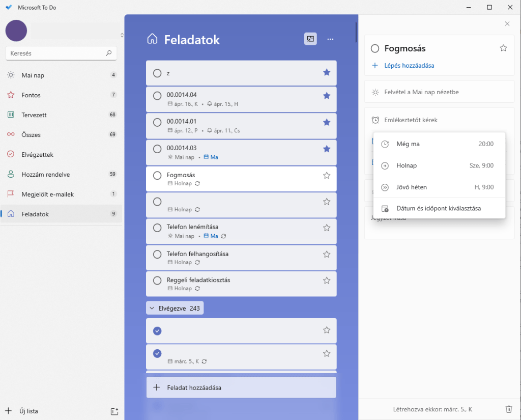Image resolution: width=521 pixels, height=420 pixels.
Task: Click the search magnifier icon
Action: coord(108,53)
